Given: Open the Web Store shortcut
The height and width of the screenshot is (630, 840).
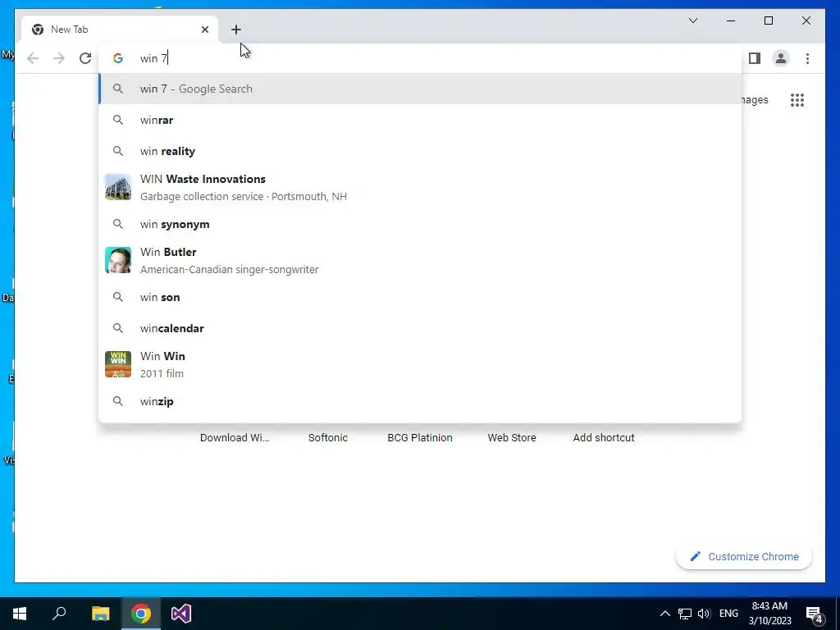Looking at the screenshot, I should tap(512, 438).
